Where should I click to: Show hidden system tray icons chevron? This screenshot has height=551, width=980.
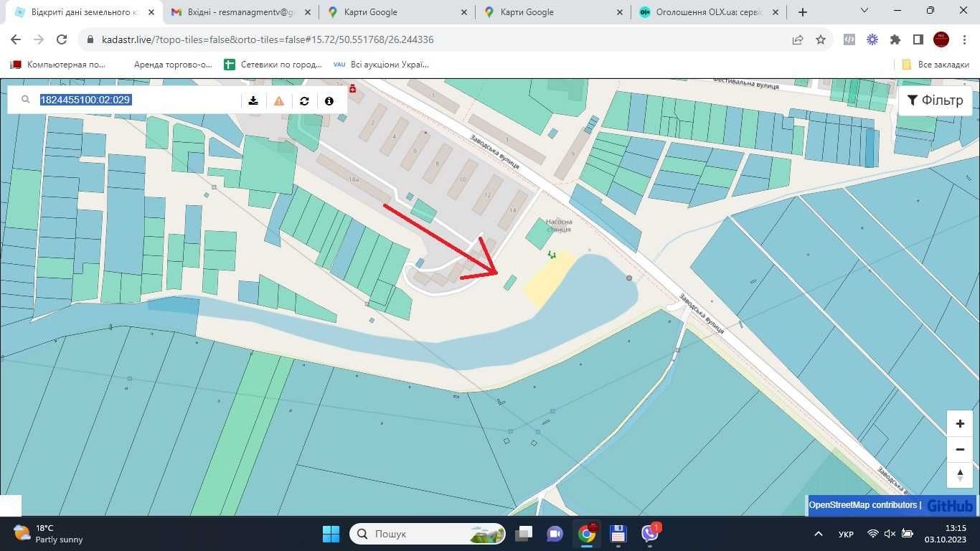click(x=819, y=534)
